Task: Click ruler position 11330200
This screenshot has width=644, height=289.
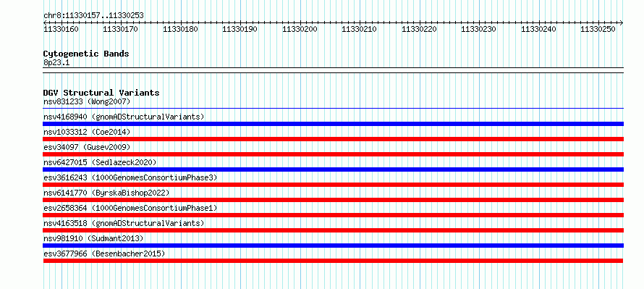Action: coord(300,29)
